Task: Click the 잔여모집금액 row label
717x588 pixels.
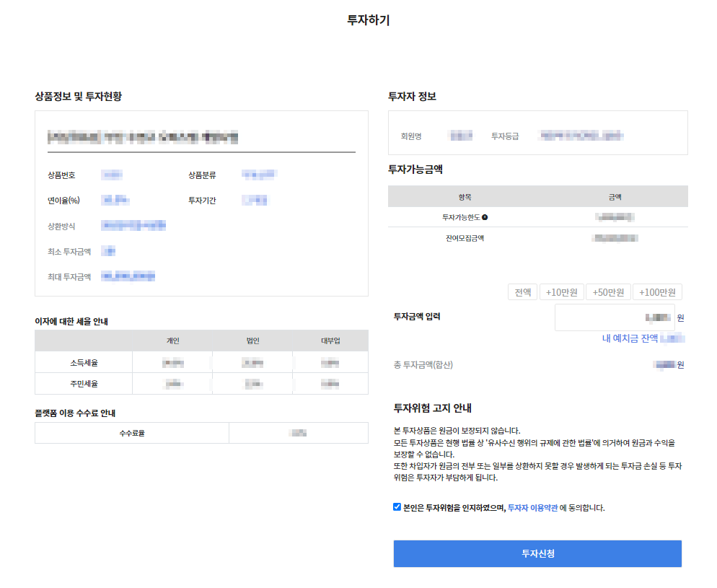Action: (465, 238)
